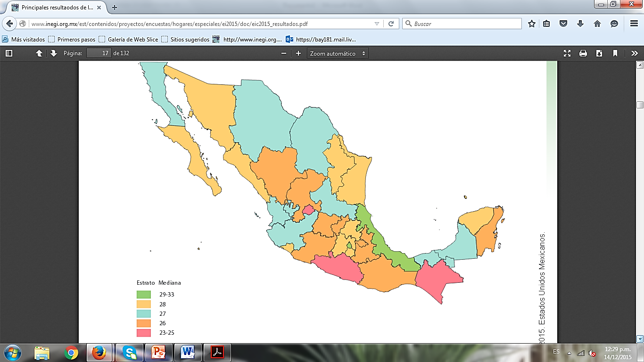Toggle the PDF viewer sidebar

(9, 53)
